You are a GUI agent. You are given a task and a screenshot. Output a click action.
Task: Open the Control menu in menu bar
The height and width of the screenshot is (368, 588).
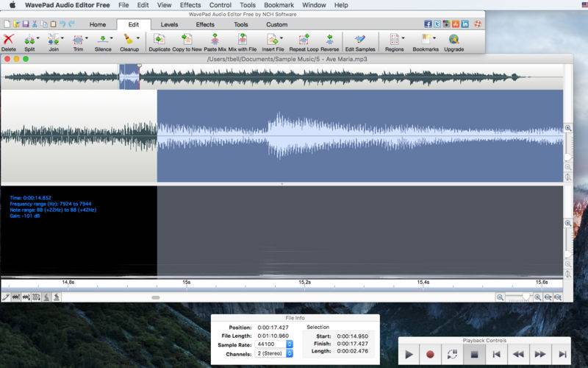(x=220, y=5)
